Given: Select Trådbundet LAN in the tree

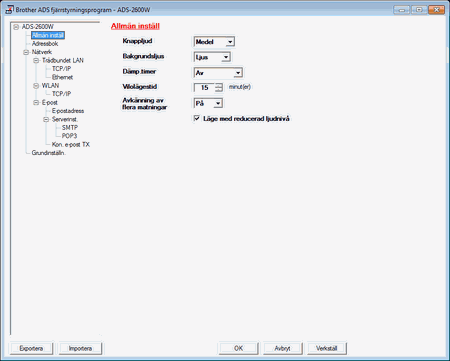Looking at the screenshot, I should (63, 60).
